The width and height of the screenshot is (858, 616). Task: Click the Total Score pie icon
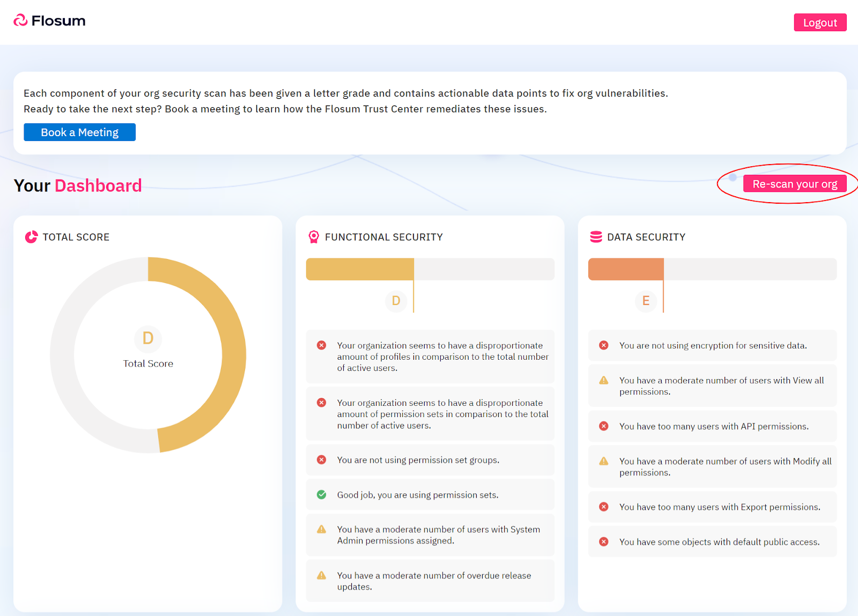point(32,237)
